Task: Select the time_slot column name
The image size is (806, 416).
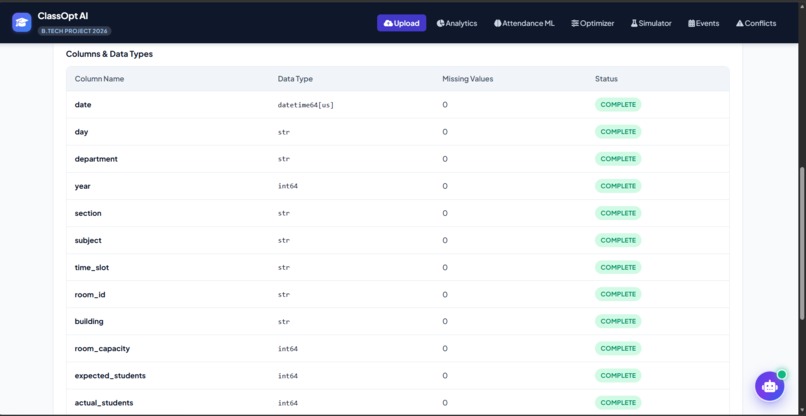Action: coord(91,267)
